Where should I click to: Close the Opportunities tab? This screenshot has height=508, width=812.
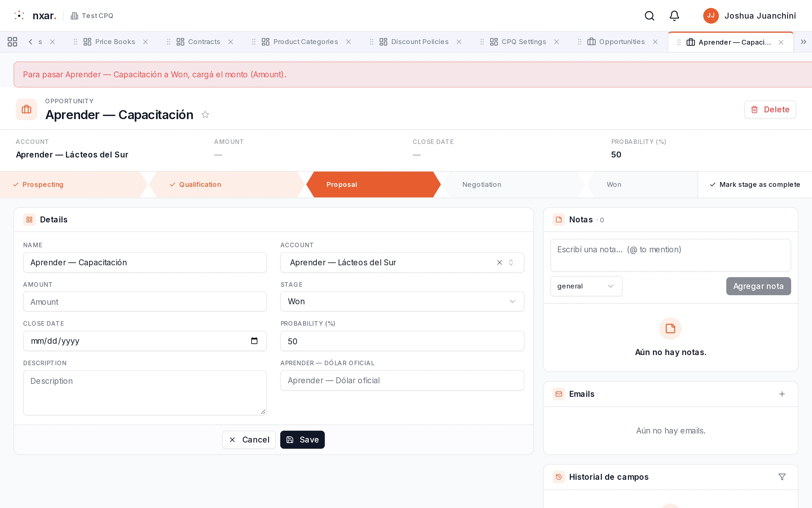point(655,42)
